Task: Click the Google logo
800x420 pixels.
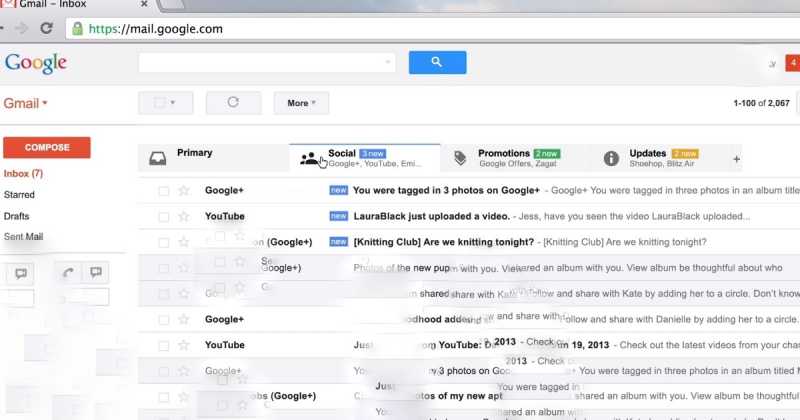Action: (36, 63)
